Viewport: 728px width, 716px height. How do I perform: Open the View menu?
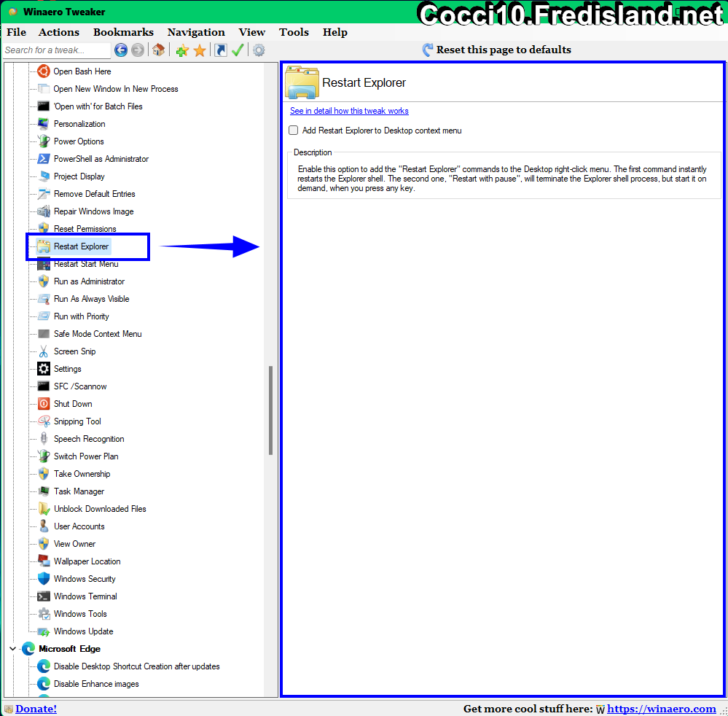(x=251, y=32)
